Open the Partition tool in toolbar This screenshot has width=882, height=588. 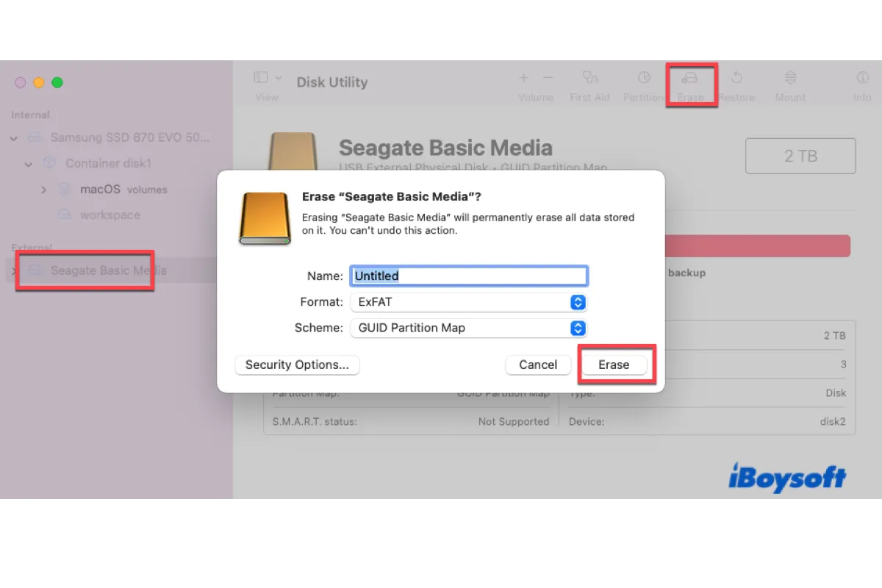pyautogui.click(x=643, y=79)
